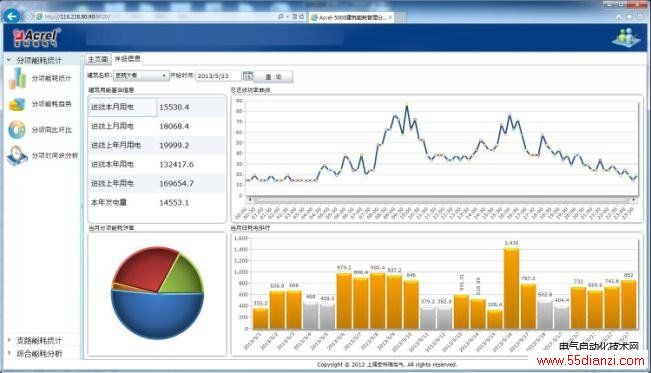Click the blue slice of pie chart
This screenshot has width=651, height=373.
pos(158,314)
